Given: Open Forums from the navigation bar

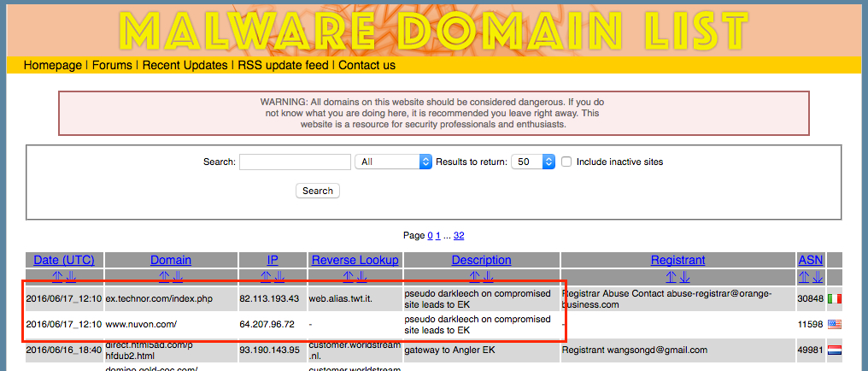Looking at the screenshot, I should pyautogui.click(x=112, y=65).
